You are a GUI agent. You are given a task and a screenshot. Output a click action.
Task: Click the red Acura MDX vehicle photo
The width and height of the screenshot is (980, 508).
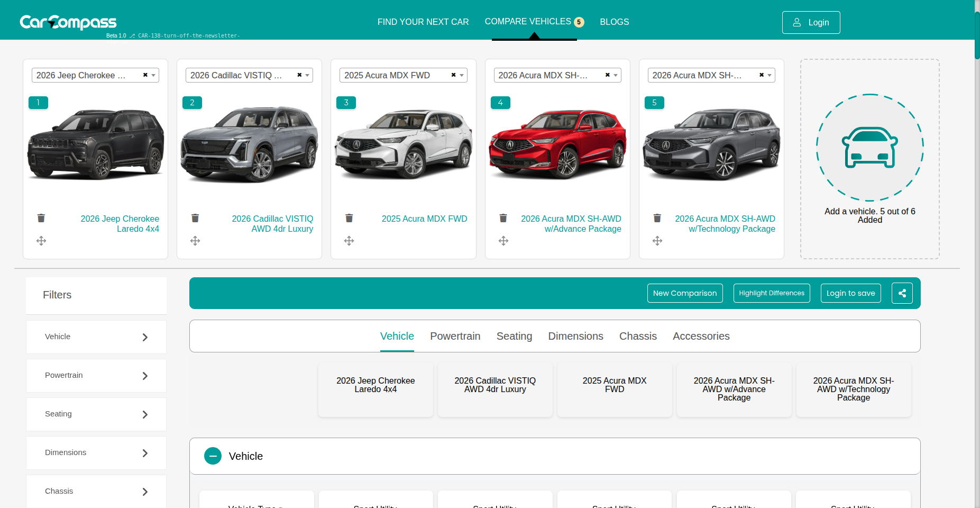[557, 147]
